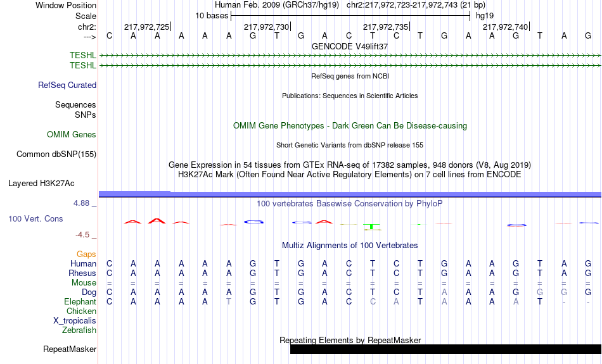This screenshot has width=602, height=364.
Task: Select the X_tropicalis alignment row label
Action: (75, 321)
